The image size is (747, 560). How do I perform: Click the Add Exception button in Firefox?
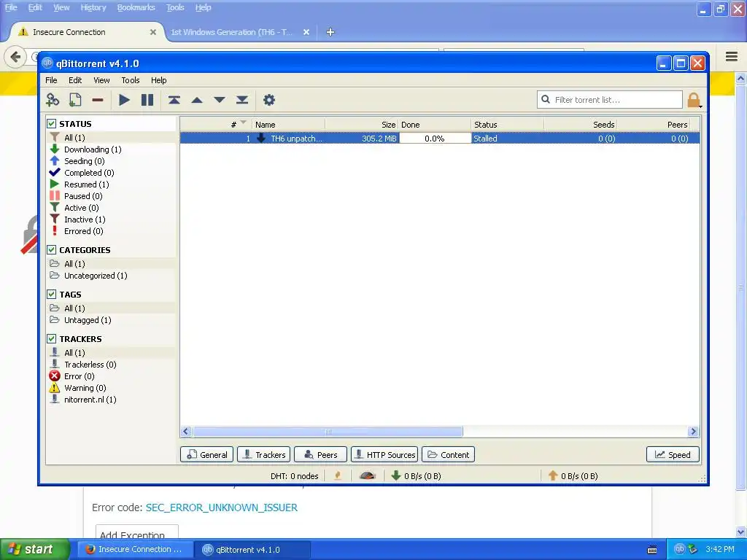click(137, 532)
